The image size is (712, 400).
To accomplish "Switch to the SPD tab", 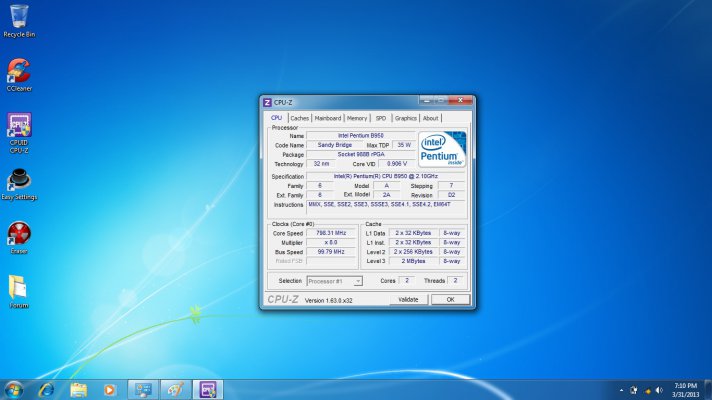I will pos(381,118).
